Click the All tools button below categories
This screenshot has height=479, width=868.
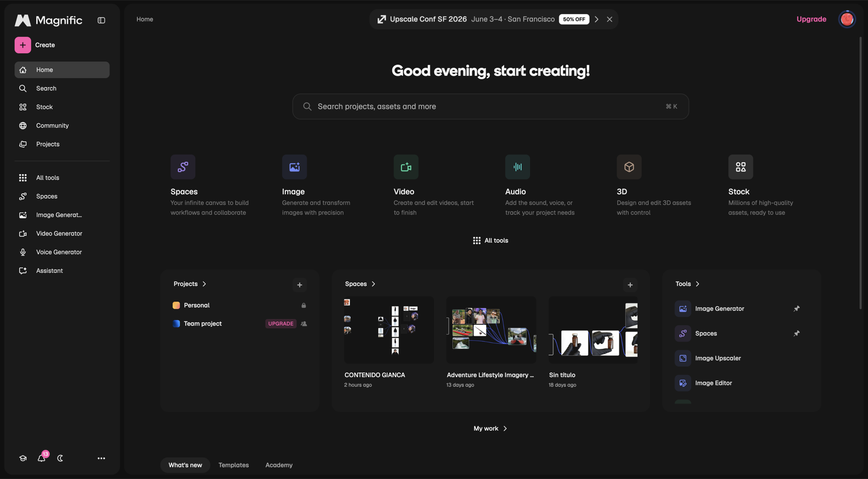click(x=490, y=241)
